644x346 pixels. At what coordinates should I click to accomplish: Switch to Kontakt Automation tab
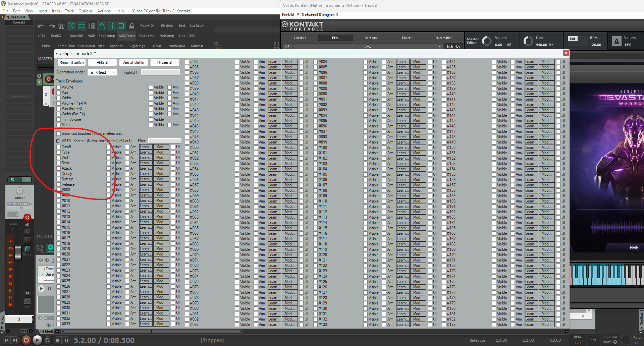pyautogui.click(x=444, y=38)
